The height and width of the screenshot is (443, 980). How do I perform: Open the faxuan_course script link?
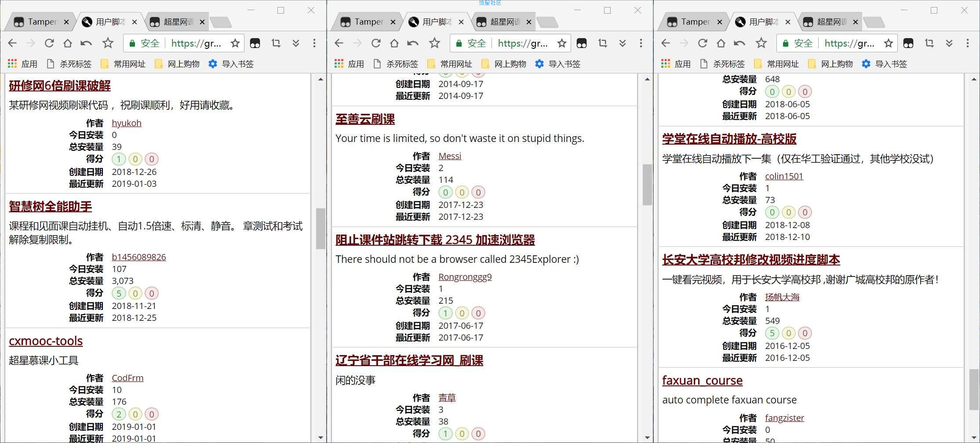(x=702, y=380)
